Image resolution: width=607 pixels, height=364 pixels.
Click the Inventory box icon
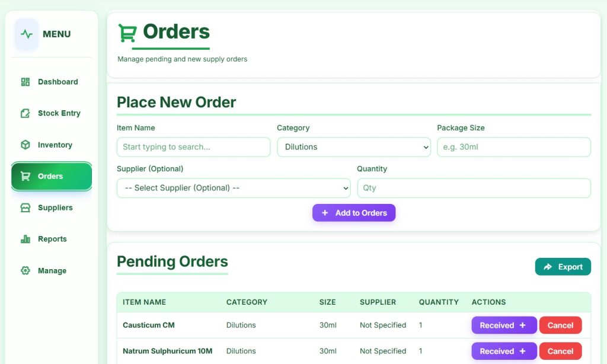(x=25, y=145)
